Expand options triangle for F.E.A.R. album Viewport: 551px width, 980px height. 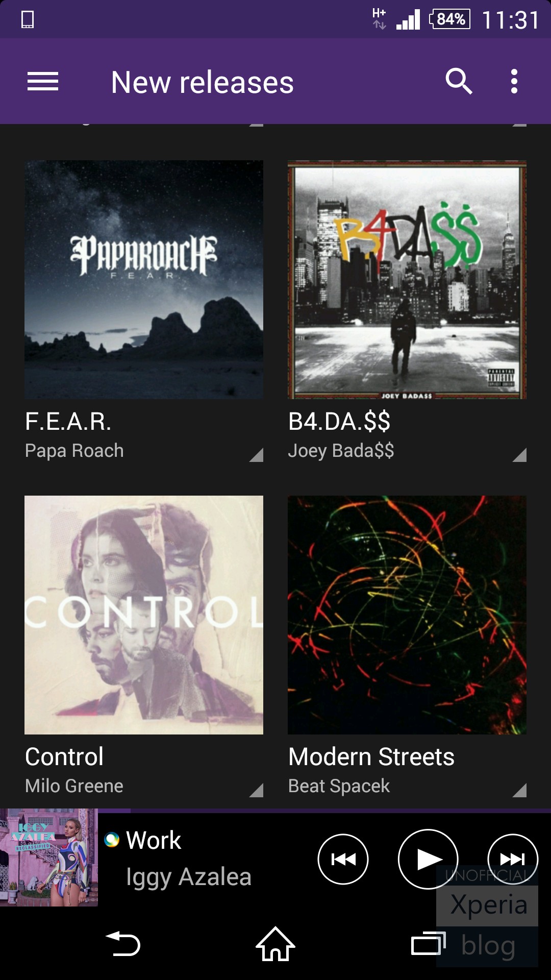click(x=256, y=455)
